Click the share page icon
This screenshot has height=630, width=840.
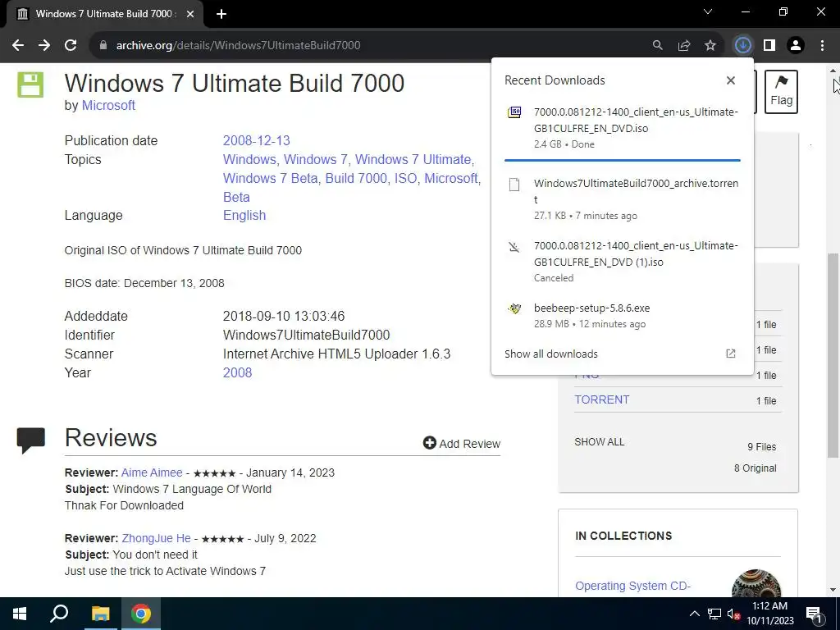(x=684, y=46)
